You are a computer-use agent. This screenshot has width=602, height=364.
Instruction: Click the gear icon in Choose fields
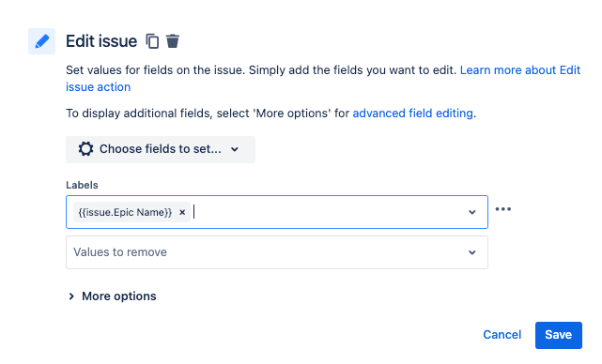[x=85, y=149]
